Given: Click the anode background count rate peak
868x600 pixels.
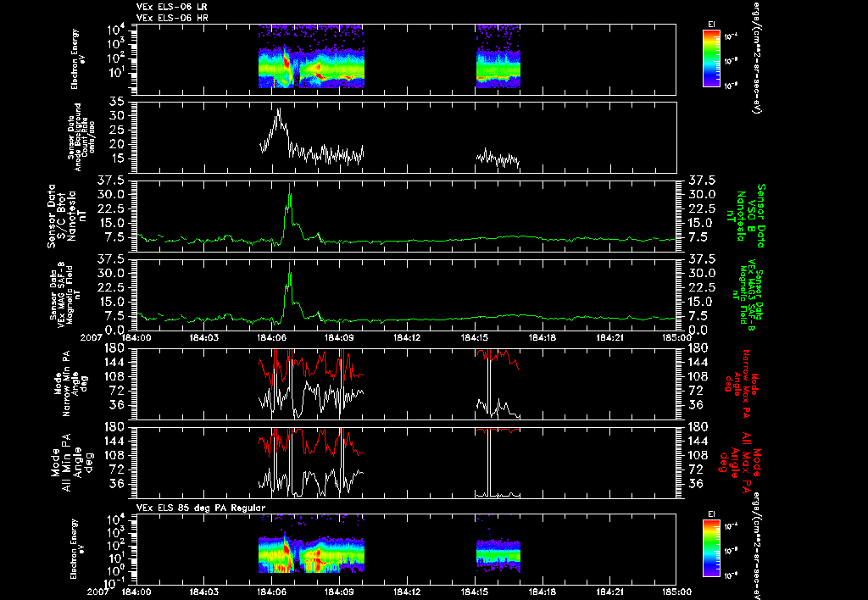Looking at the screenshot, I should coord(279,110).
